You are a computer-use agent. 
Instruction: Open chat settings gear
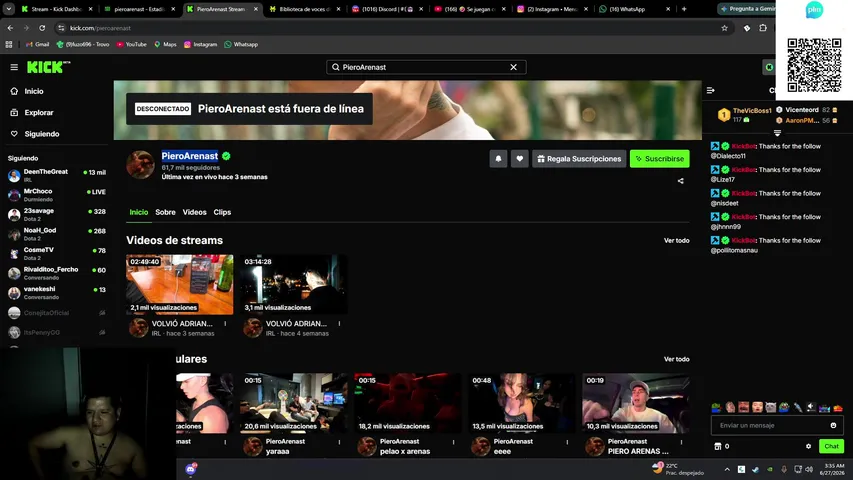point(808,446)
